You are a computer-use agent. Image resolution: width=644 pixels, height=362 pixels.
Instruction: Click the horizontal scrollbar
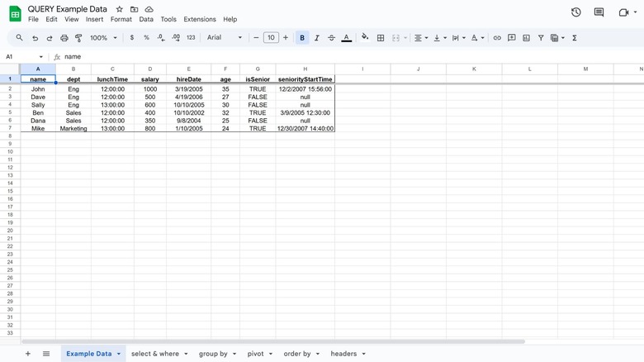(273, 341)
